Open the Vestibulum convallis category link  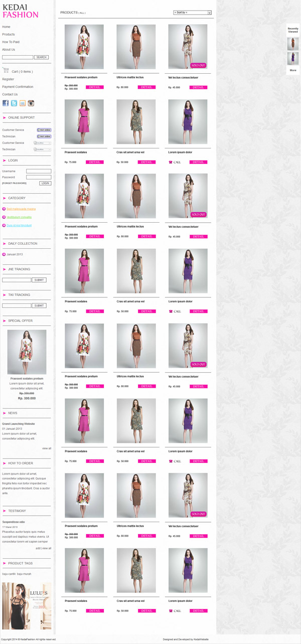(x=19, y=217)
